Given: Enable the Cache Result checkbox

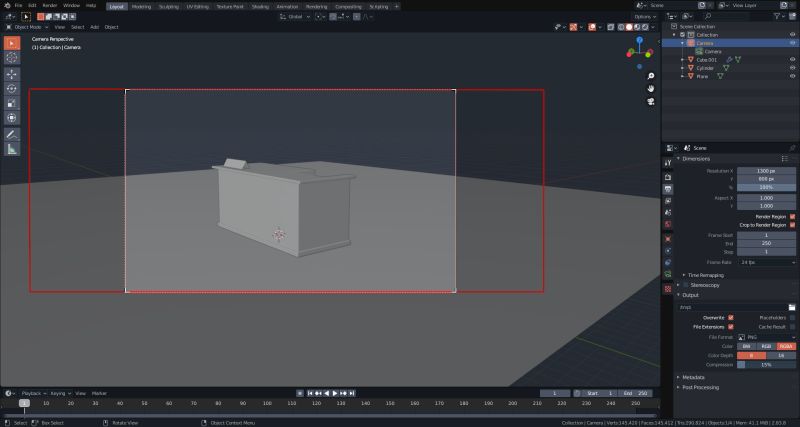Looking at the screenshot, I should pos(792,326).
